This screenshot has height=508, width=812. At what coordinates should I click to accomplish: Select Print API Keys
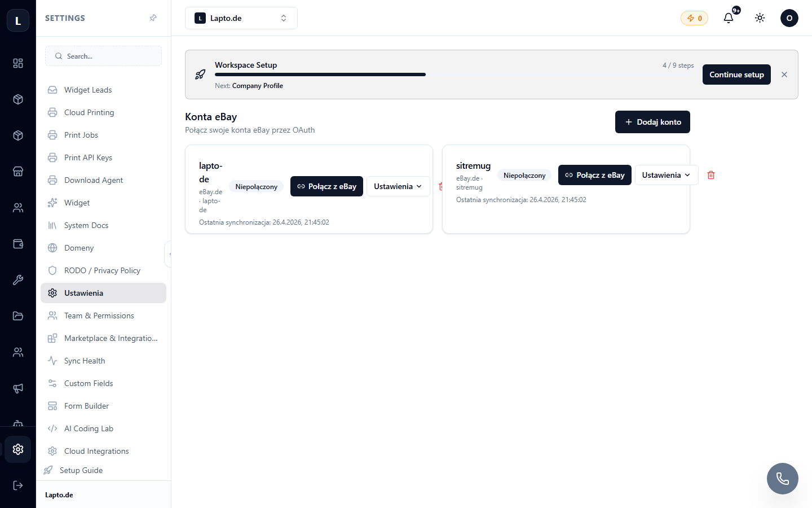coord(103,157)
